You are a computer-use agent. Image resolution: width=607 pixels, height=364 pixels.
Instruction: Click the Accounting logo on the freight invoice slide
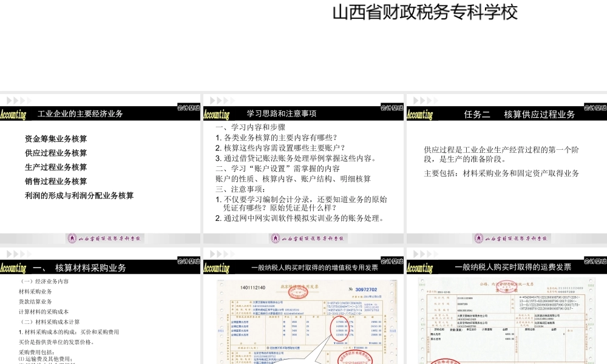[x=419, y=267]
